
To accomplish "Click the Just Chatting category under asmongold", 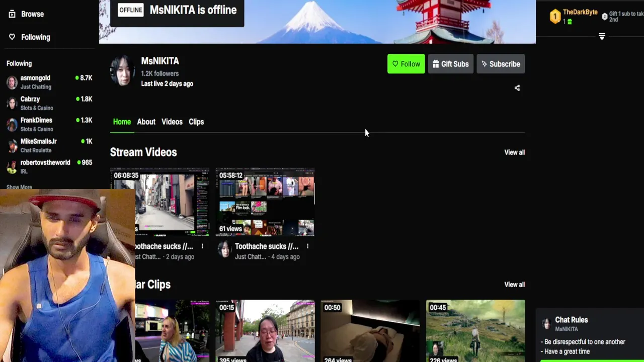I will pyautogui.click(x=36, y=87).
